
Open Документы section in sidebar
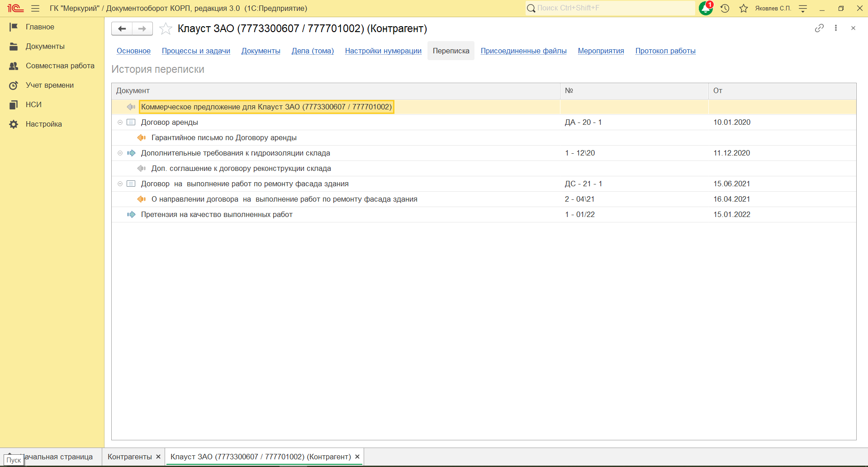[45, 47]
